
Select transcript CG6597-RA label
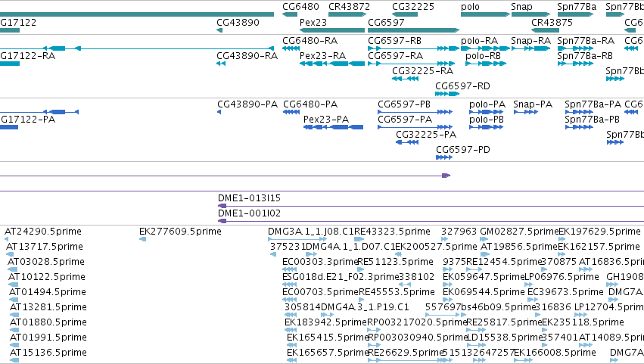click(396, 56)
